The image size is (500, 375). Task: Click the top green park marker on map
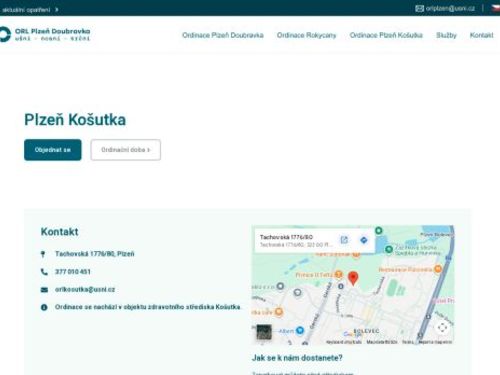point(379,230)
